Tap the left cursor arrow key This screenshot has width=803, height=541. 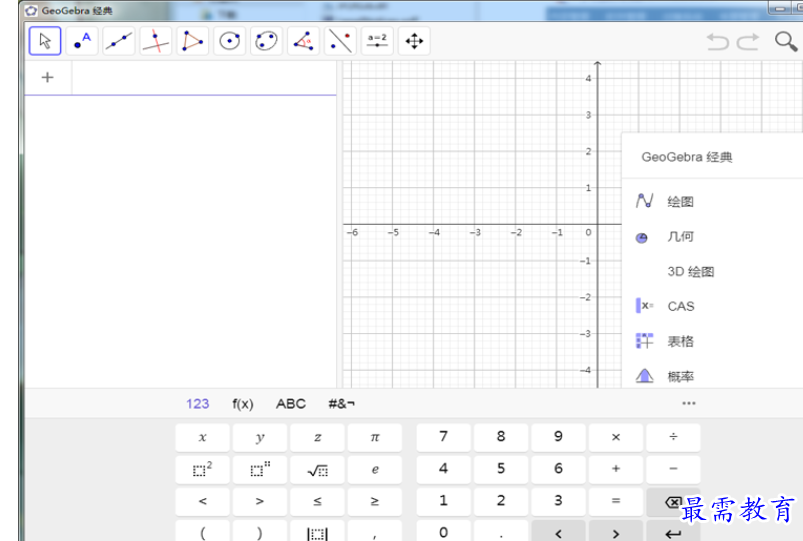pyautogui.click(x=558, y=531)
